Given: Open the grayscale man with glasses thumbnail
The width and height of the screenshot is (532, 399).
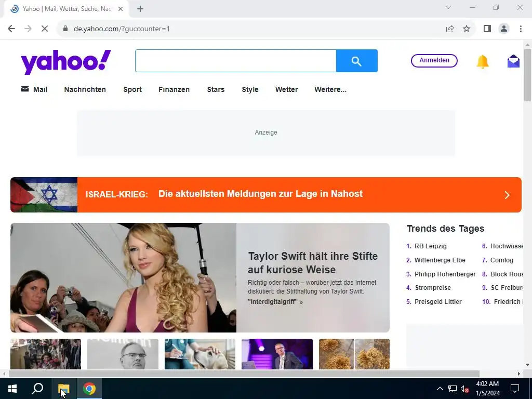Looking at the screenshot, I should (123, 354).
